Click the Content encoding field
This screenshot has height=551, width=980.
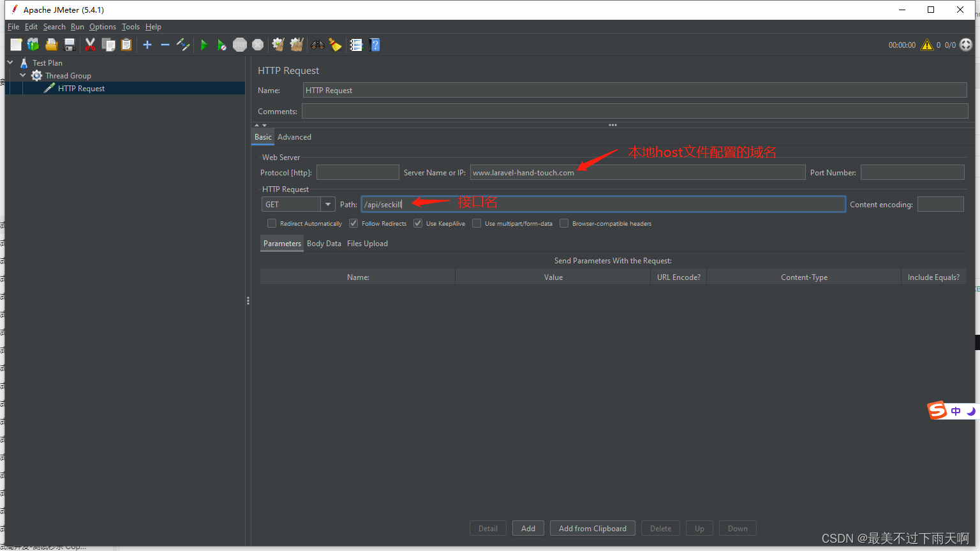coord(940,204)
